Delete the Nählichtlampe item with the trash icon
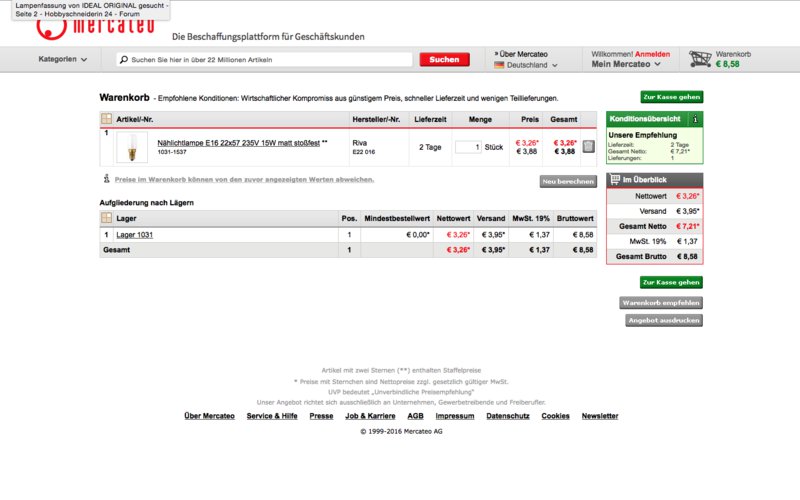 pyautogui.click(x=588, y=146)
